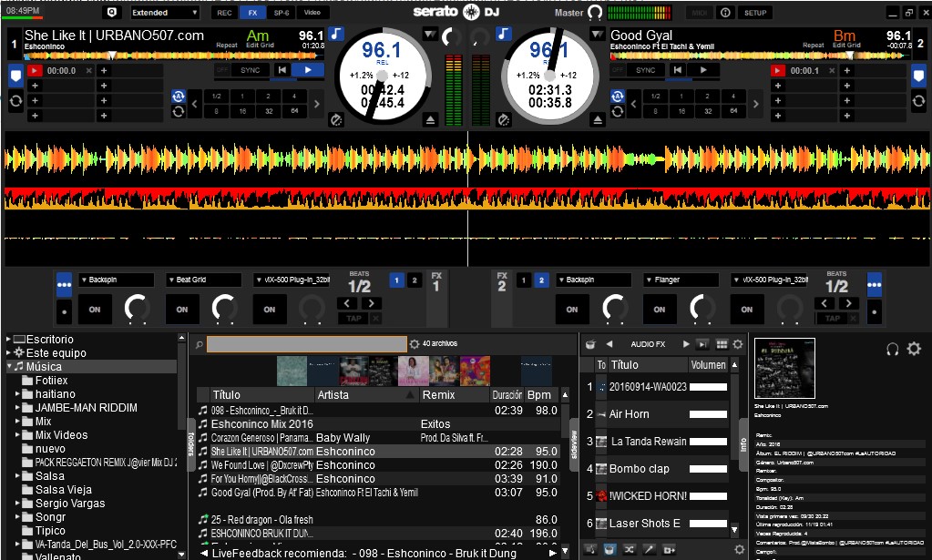This screenshot has width=932, height=560.
Task: Click Master headphone icon
Action: click(x=594, y=13)
